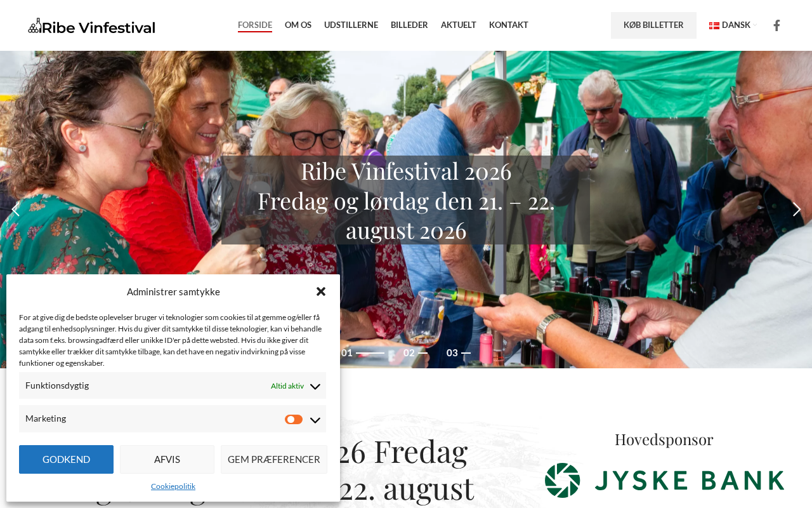This screenshot has height=508, width=812.
Task: Close the cookie consent dialog
Action: click(321, 291)
